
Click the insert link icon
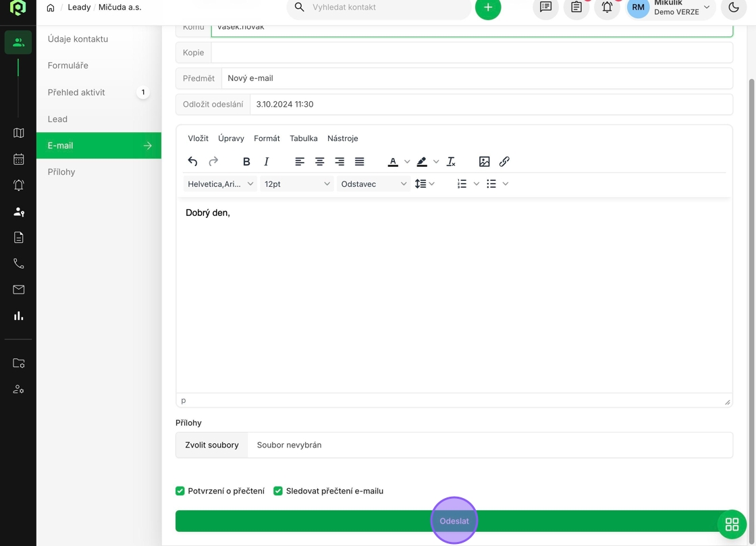[504, 162]
